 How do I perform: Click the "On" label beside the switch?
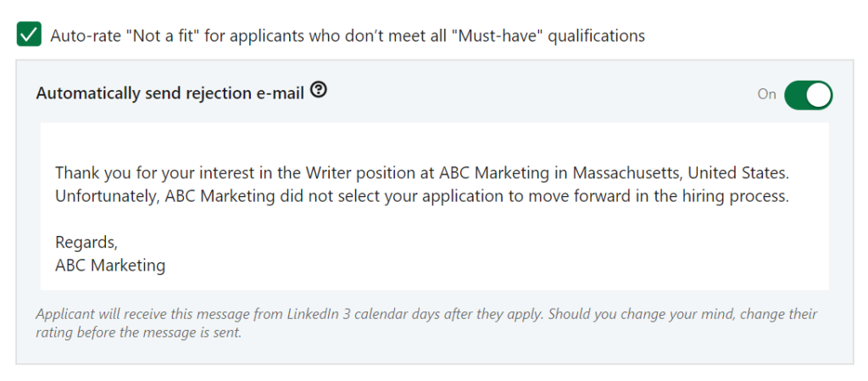click(766, 95)
